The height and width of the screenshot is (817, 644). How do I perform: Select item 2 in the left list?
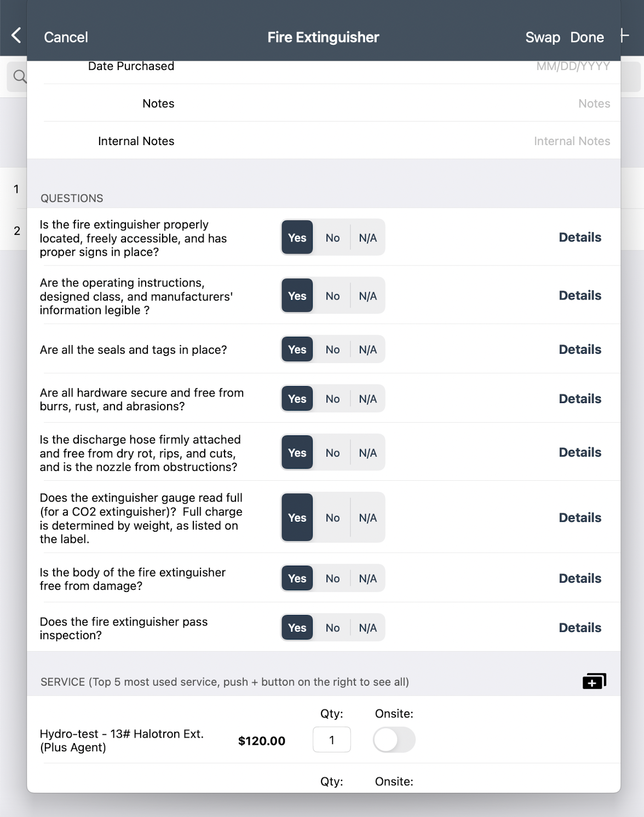click(x=16, y=231)
